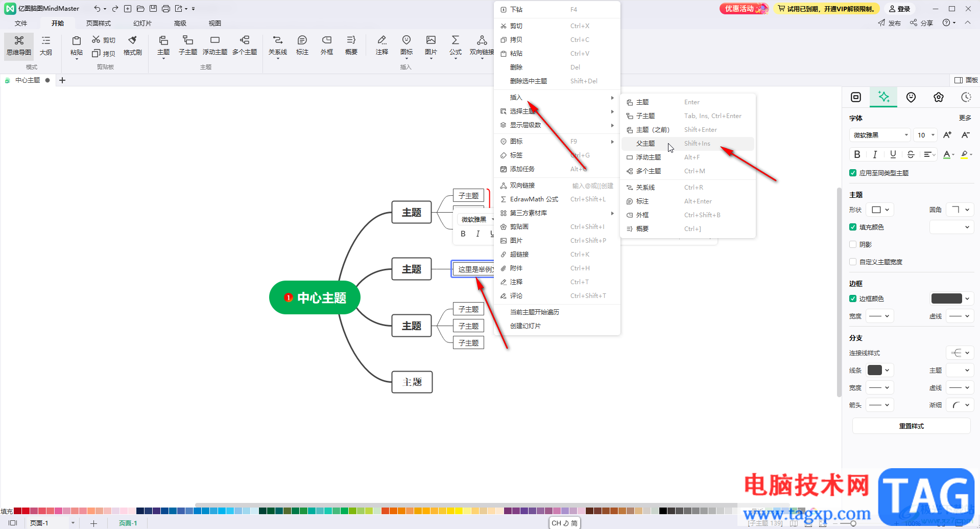The image size is (980, 529).
Task: Select the bottom 主题 node on canvas
Action: tap(412, 382)
